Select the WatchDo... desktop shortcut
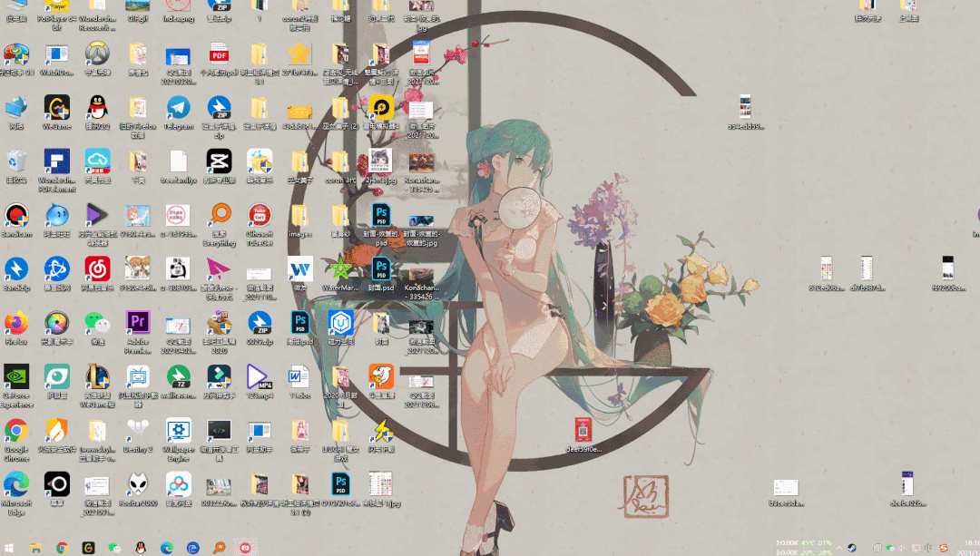The image size is (980, 556). (x=57, y=59)
